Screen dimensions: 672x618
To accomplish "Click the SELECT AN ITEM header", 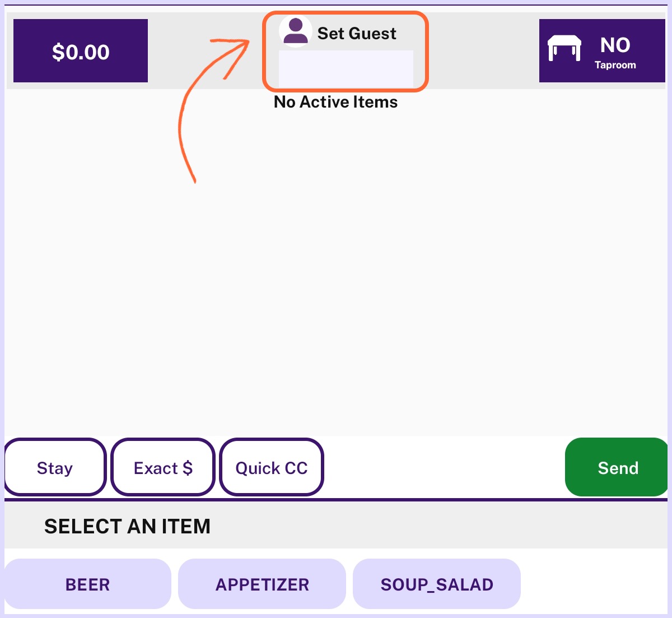I will 127,526.
